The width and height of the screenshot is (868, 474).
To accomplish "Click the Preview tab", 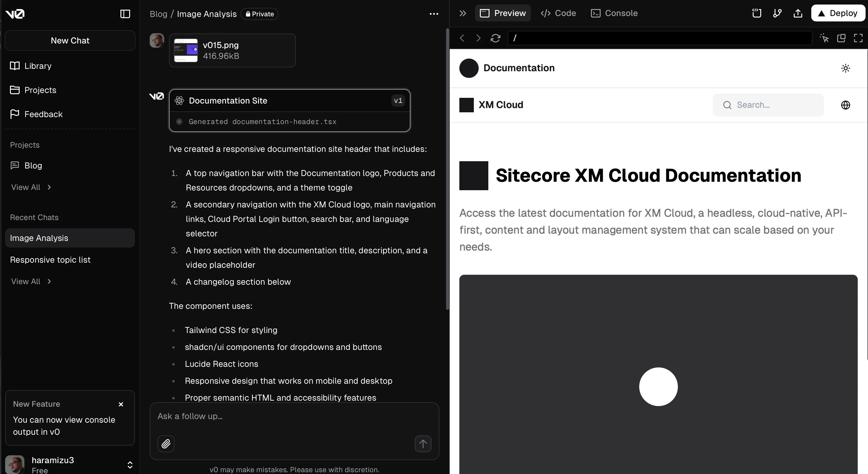I will coord(503,13).
